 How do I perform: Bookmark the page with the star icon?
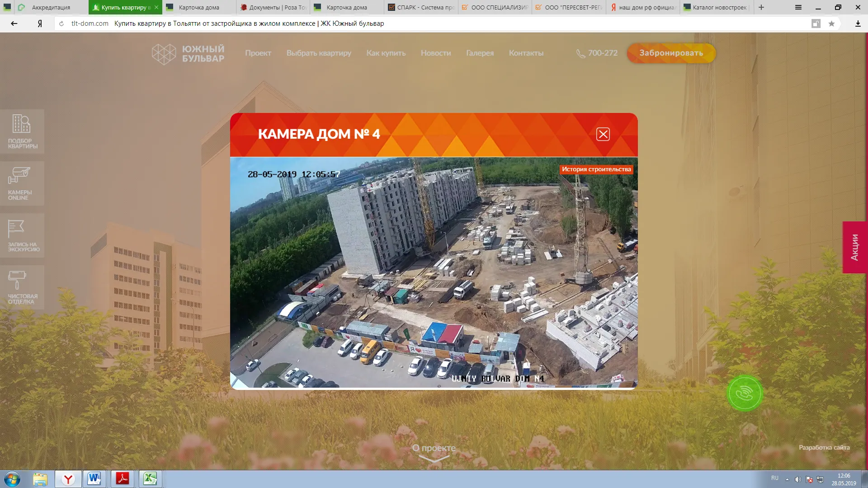[x=831, y=23]
